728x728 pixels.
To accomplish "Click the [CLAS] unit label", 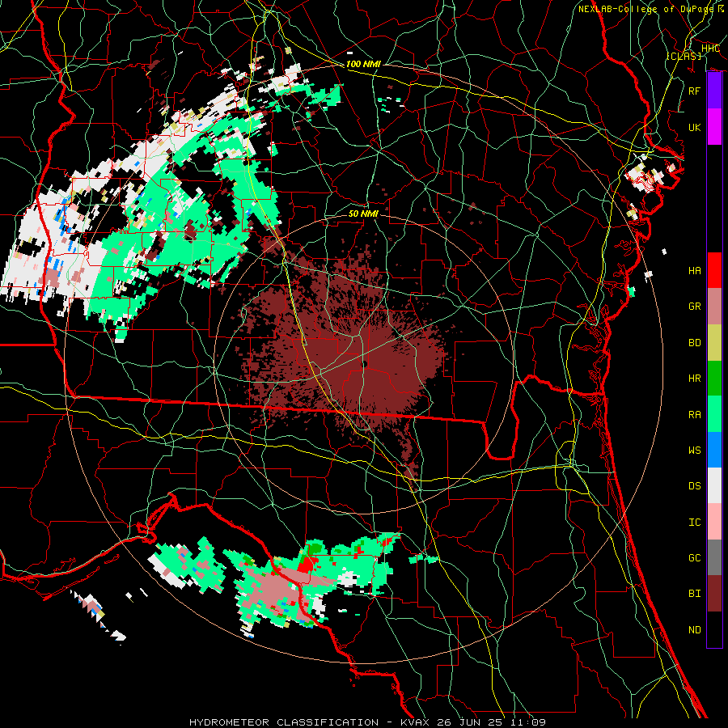I will click(684, 56).
